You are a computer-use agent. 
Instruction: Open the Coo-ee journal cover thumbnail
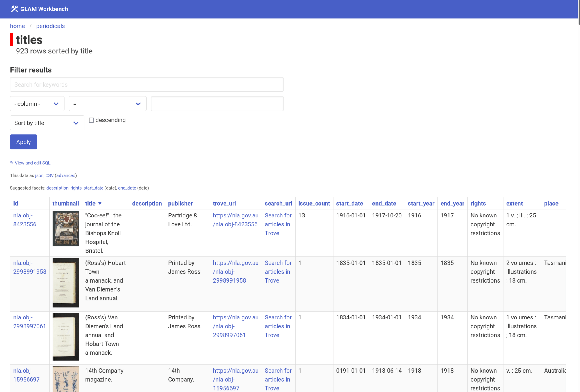coord(66,229)
